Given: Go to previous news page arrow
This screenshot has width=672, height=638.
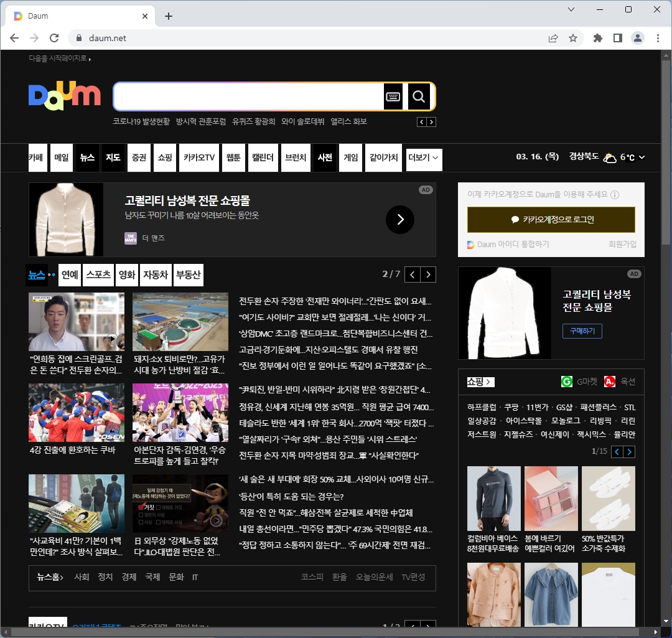Looking at the screenshot, I should point(413,275).
